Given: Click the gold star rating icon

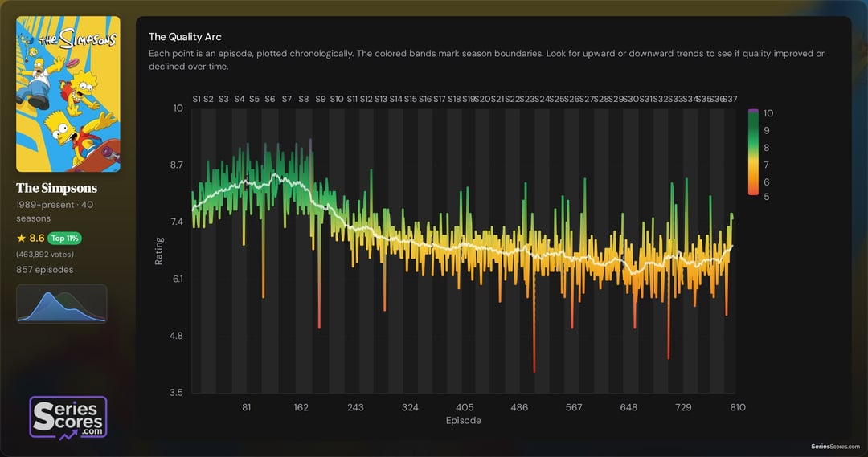Looking at the screenshot, I should click(x=21, y=239).
